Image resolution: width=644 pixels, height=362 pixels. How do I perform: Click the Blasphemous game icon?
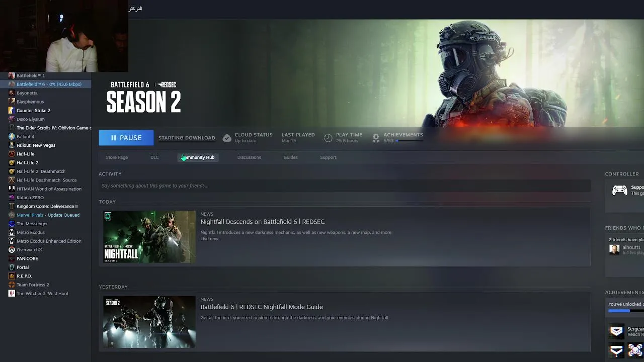click(x=12, y=102)
